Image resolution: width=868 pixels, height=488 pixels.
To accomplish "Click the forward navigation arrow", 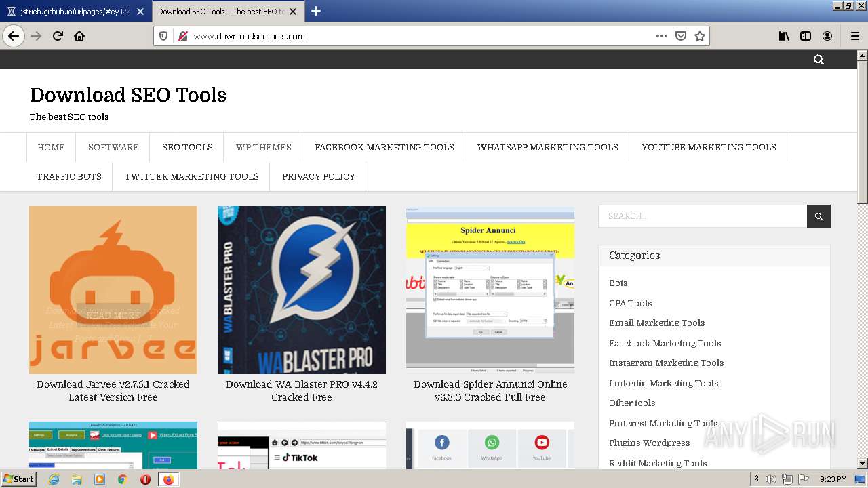I will tap(36, 36).
